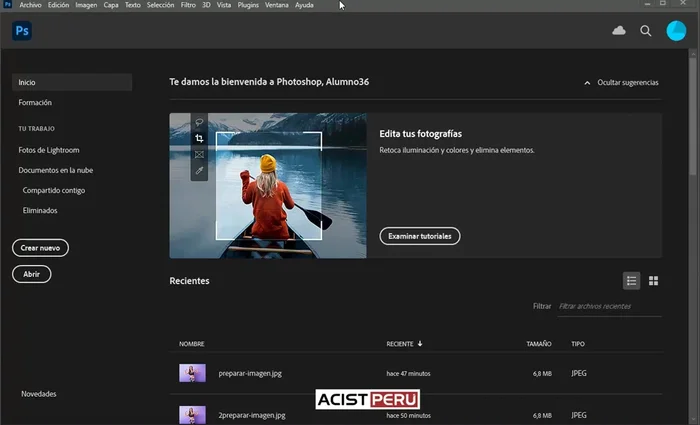Open the Archivo menu

(30, 5)
